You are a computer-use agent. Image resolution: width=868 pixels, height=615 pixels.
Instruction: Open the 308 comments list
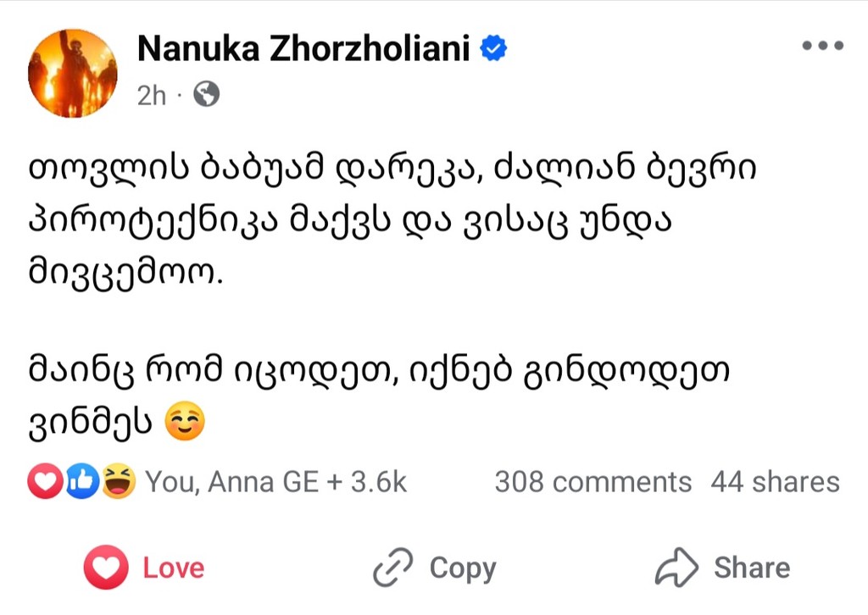point(593,482)
